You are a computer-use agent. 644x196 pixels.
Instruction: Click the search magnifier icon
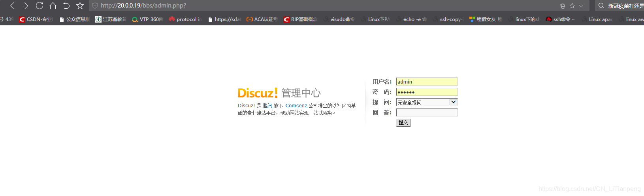(601, 6)
